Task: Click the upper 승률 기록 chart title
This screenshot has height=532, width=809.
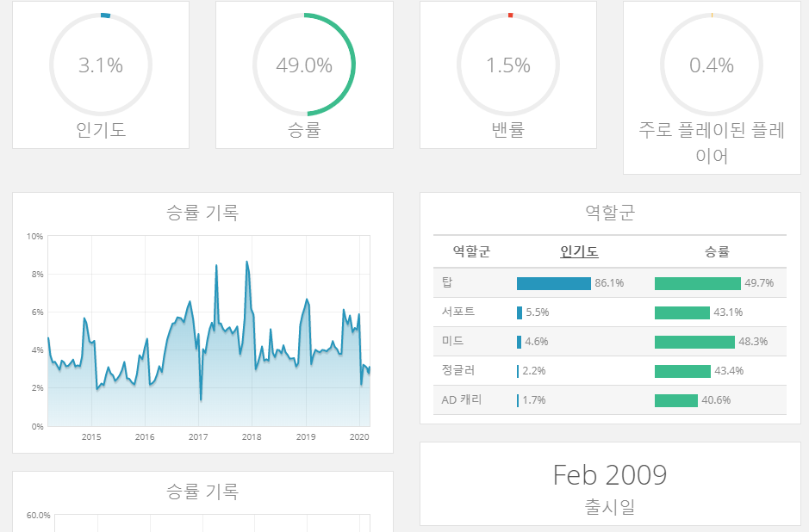Action: coord(202,213)
